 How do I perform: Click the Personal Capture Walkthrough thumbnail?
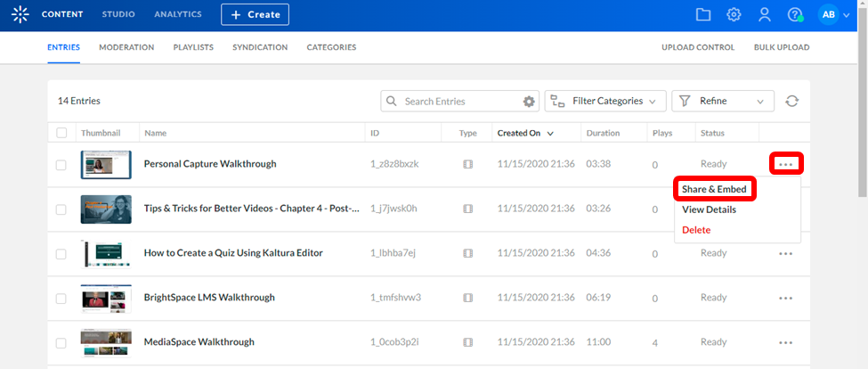[106, 165]
